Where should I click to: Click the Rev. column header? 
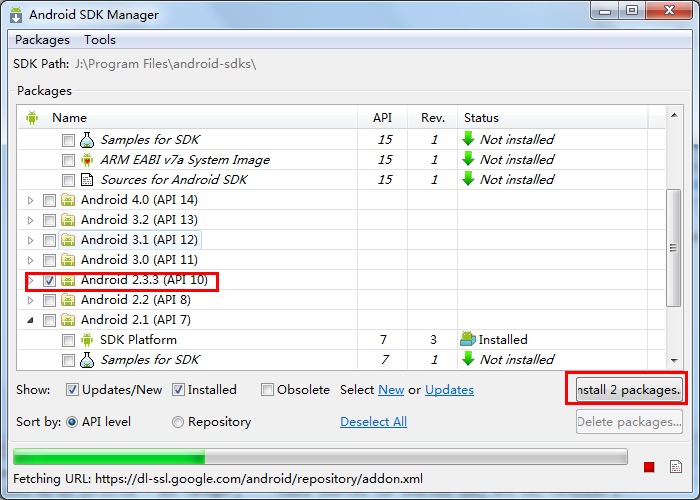click(x=433, y=118)
